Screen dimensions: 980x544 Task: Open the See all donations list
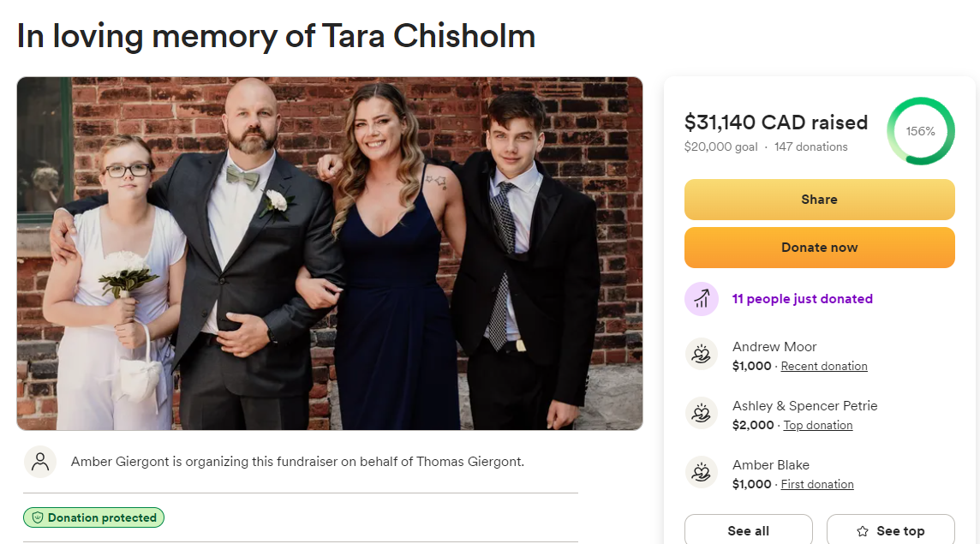click(x=748, y=530)
